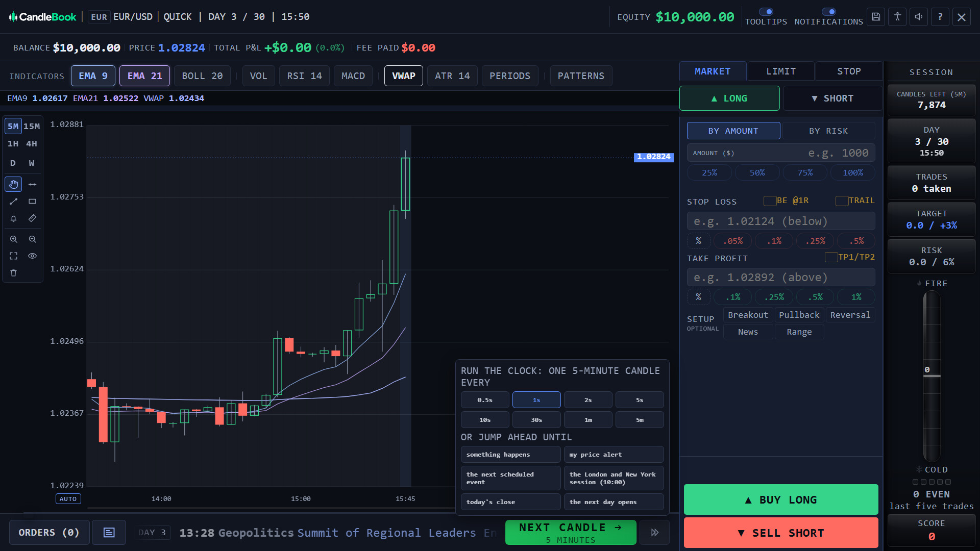
Task: Open the PERIODS settings
Action: tap(510, 76)
